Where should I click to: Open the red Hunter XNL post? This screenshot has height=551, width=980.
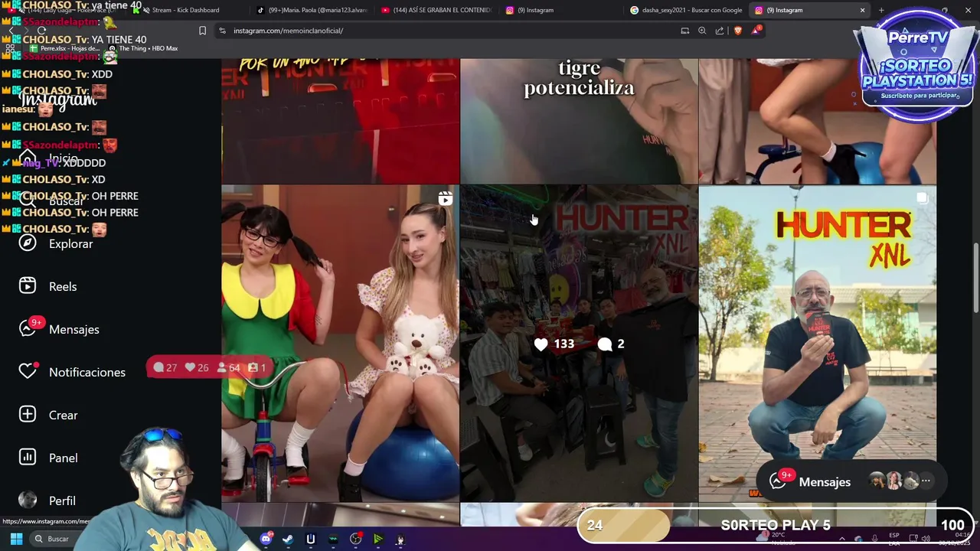coord(340,121)
